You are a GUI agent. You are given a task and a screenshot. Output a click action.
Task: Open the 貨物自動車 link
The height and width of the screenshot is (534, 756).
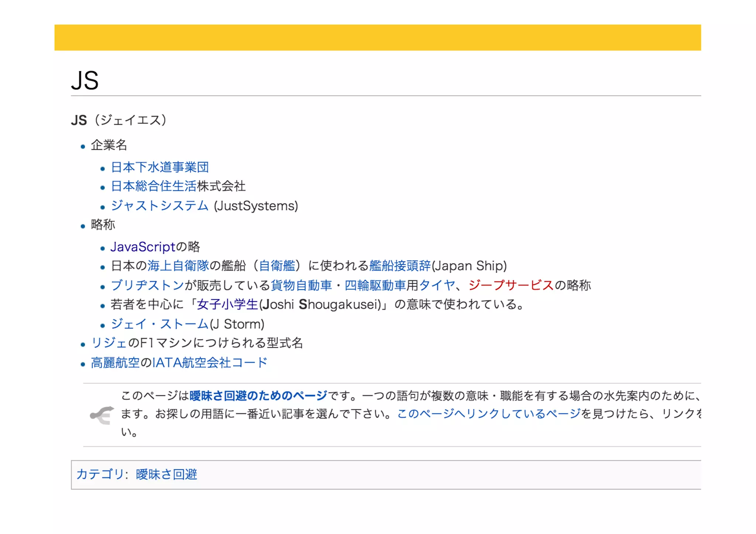click(x=301, y=285)
